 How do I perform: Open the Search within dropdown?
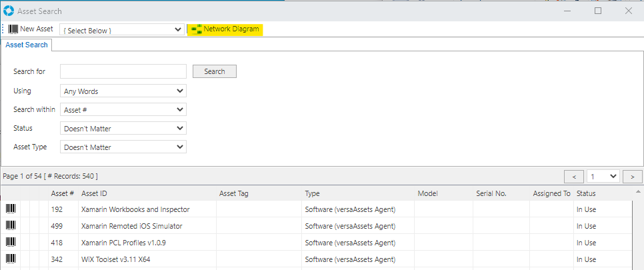point(123,109)
